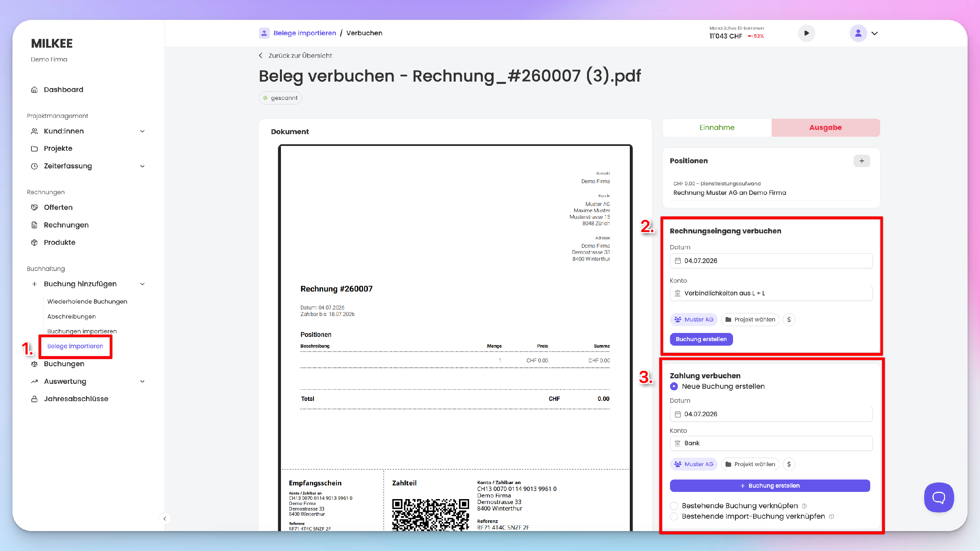The image size is (980, 551).
Task: Collapse the Buchung hinzufügen submenu chevron
Action: pyautogui.click(x=142, y=284)
